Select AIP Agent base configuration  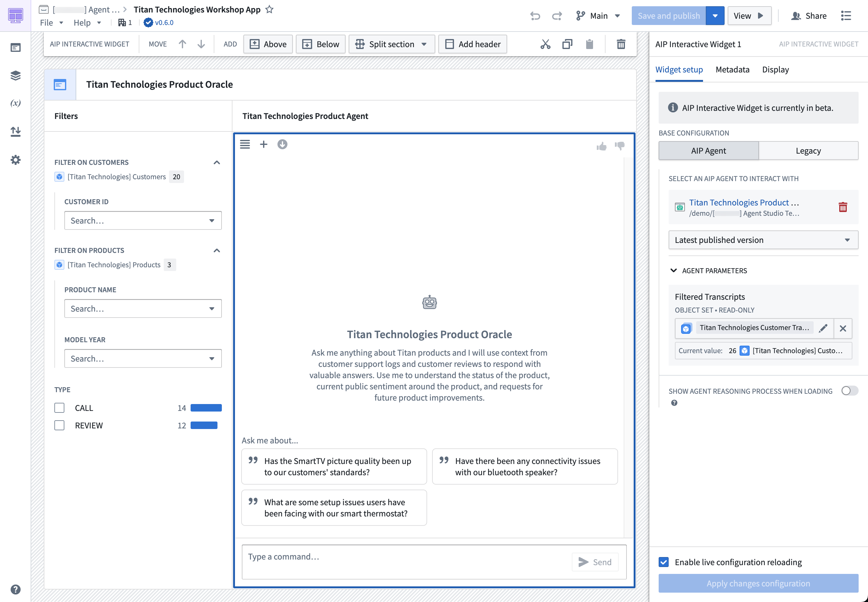[708, 151]
